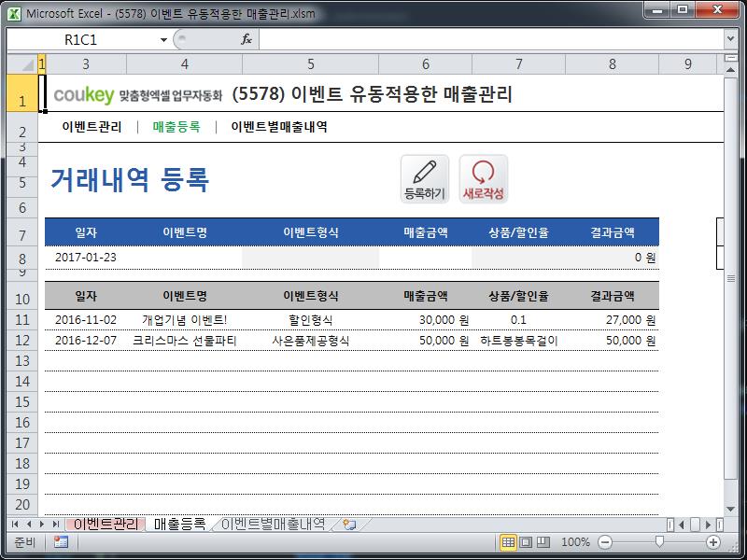
Task: Click the select all corner triangle
Action: click(x=22, y=63)
